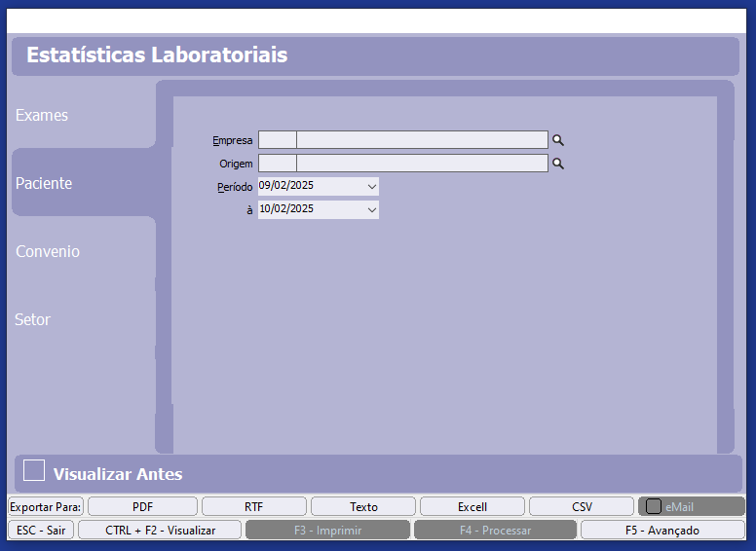Open F5 - Avançado options
This screenshot has height=551, width=756.
pyautogui.click(x=661, y=530)
